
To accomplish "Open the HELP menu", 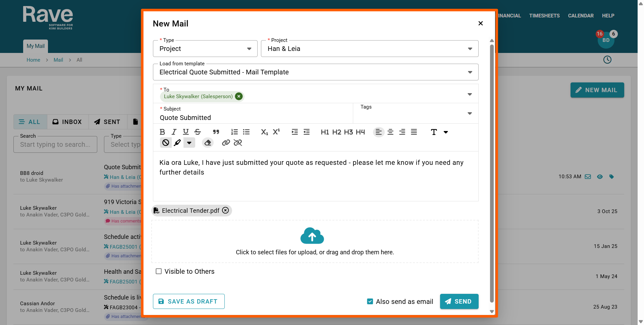I will (608, 16).
